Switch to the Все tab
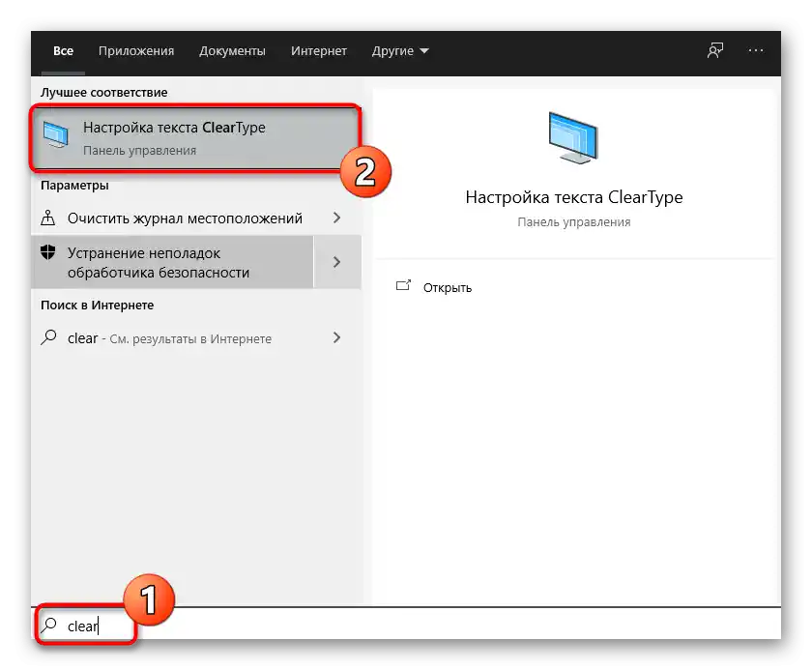 [63, 50]
